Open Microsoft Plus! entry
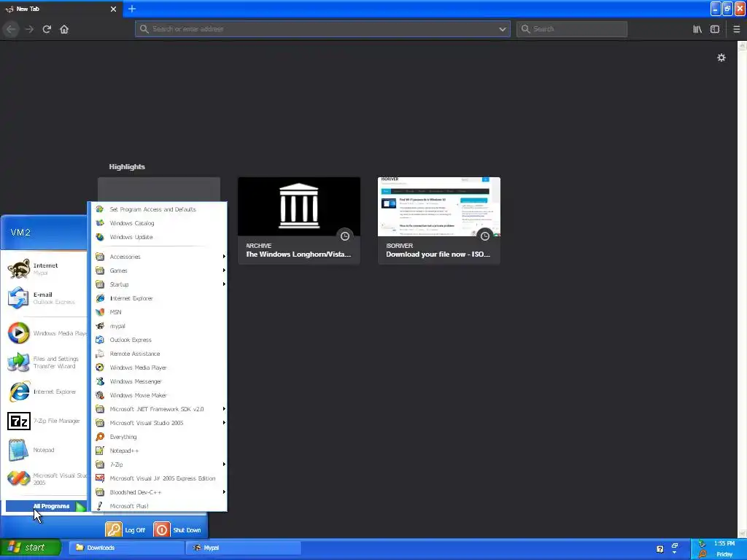This screenshot has width=747, height=560. 159,506
